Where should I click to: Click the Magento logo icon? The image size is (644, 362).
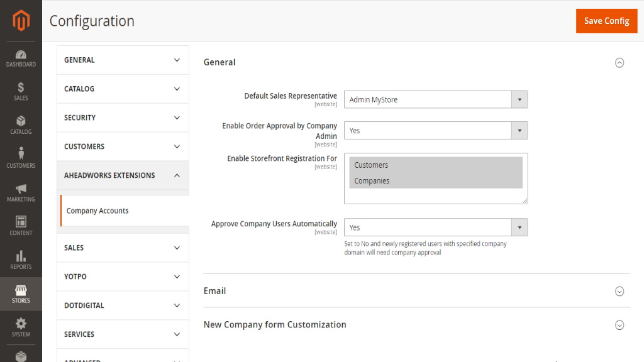(x=21, y=20)
